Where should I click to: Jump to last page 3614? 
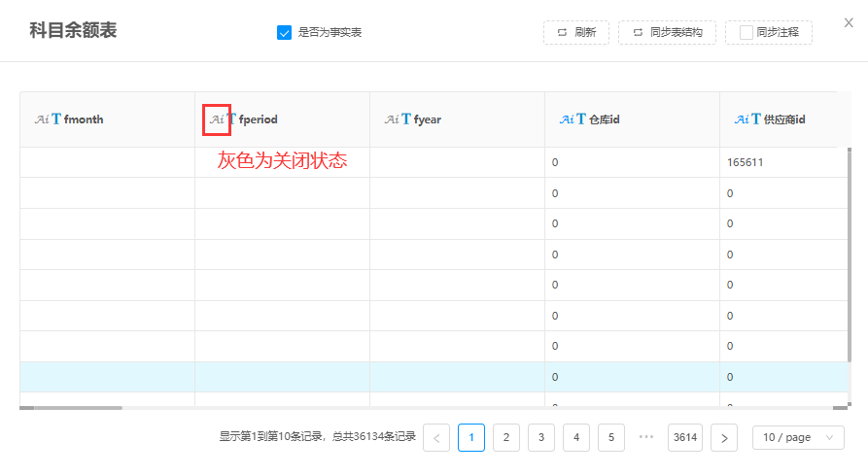(685, 437)
